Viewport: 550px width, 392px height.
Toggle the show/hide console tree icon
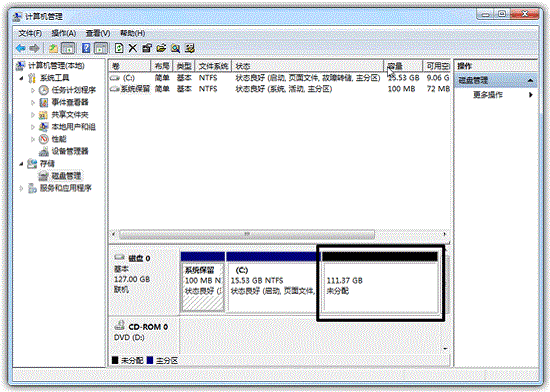pos(68,48)
